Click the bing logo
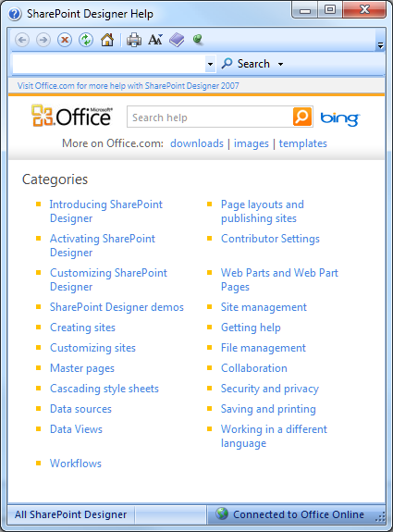The image size is (393, 532). pyautogui.click(x=340, y=118)
